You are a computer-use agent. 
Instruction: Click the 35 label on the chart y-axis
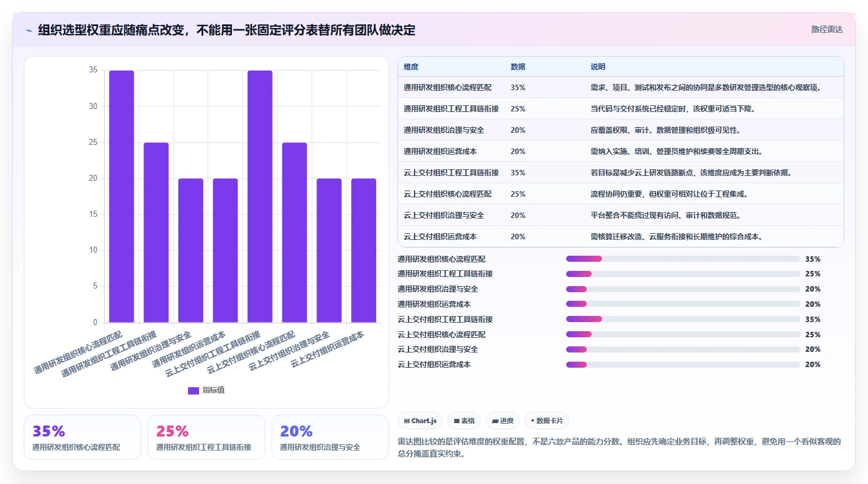pyautogui.click(x=93, y=70)
